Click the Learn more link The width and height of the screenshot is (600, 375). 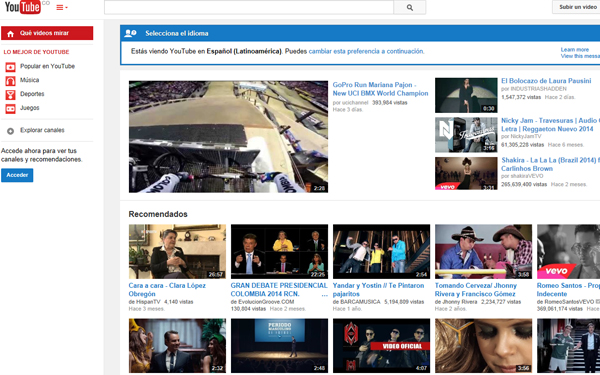tap(574, 50)
